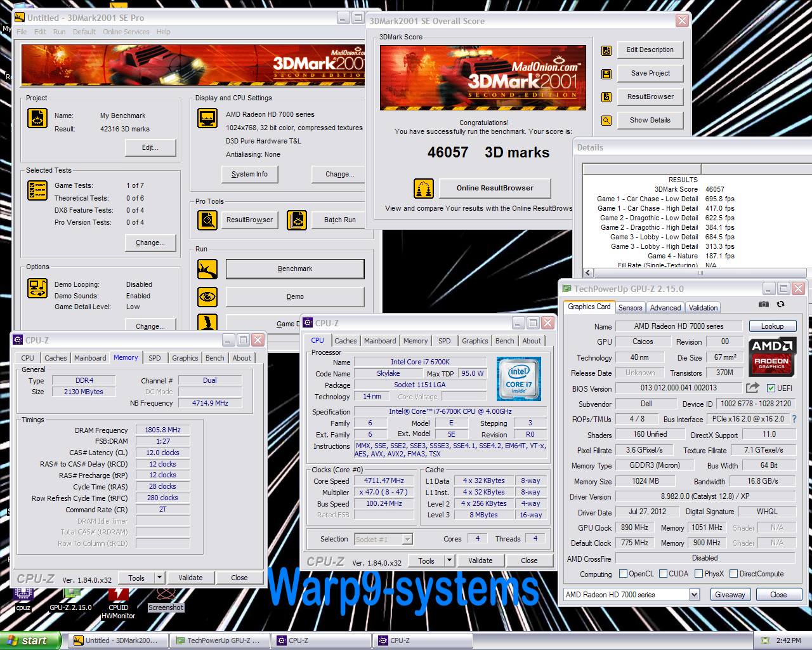Click the taskbar clock showing 2:42 PM

click(x=789, y=640)
